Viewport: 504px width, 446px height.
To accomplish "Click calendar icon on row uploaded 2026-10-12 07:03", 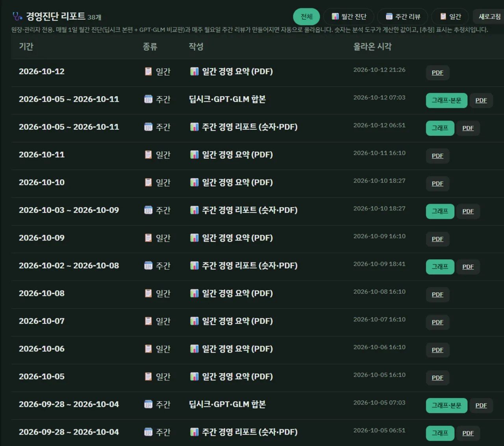I will pos(148,99).
